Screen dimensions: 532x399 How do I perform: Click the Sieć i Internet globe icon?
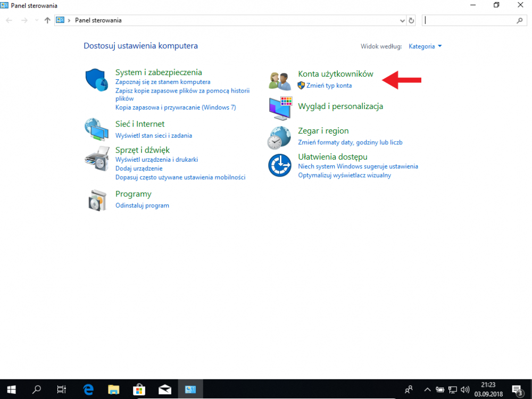(96, 129)
